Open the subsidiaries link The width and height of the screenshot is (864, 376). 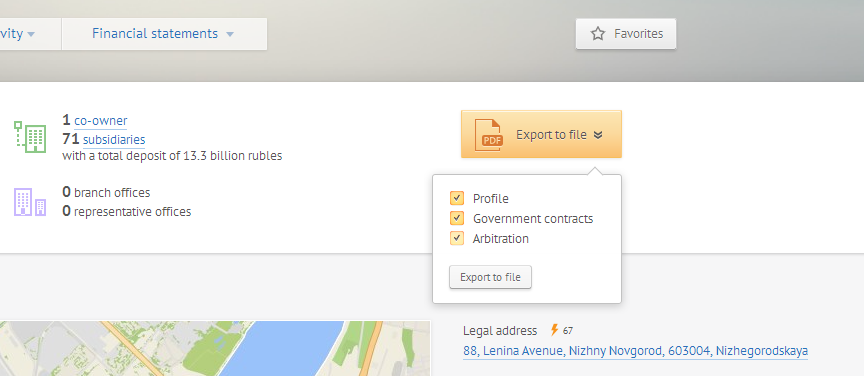click(114, 139)
